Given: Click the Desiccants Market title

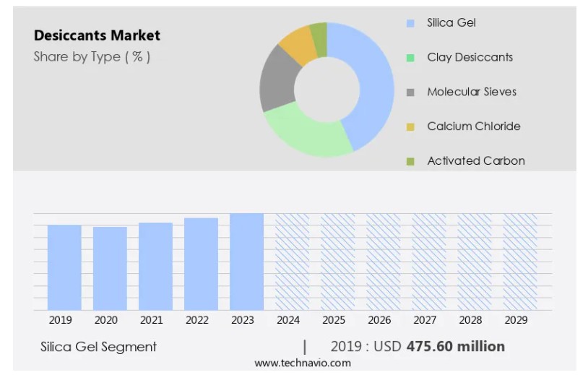Looking at the screenshot, I should click(97, 35).
